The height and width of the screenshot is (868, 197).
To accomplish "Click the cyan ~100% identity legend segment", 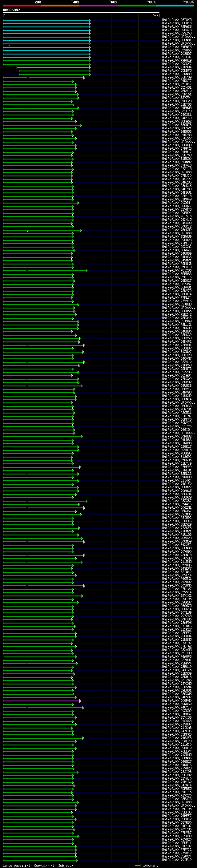I will click(x=175, y=6).
